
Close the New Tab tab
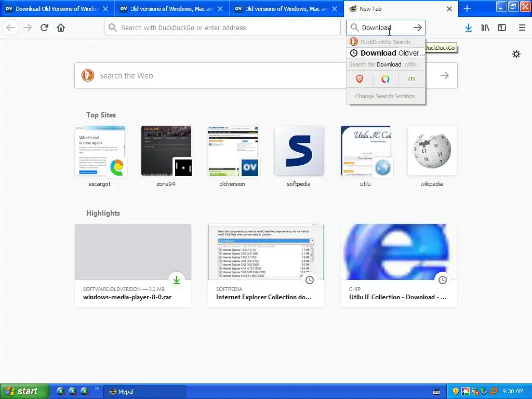pos(449,9)
